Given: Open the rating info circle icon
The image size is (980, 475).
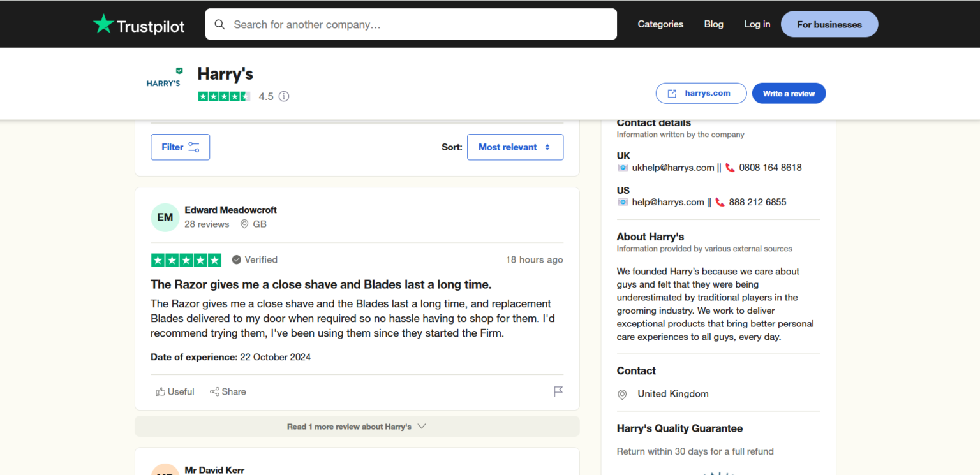Looking at the screenshot, I should click(x=284, y=96).
